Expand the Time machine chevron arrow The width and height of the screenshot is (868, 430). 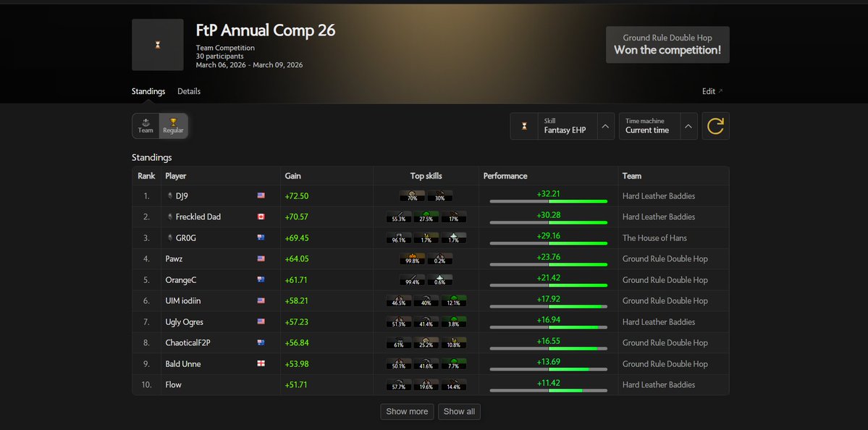(688, 126)
